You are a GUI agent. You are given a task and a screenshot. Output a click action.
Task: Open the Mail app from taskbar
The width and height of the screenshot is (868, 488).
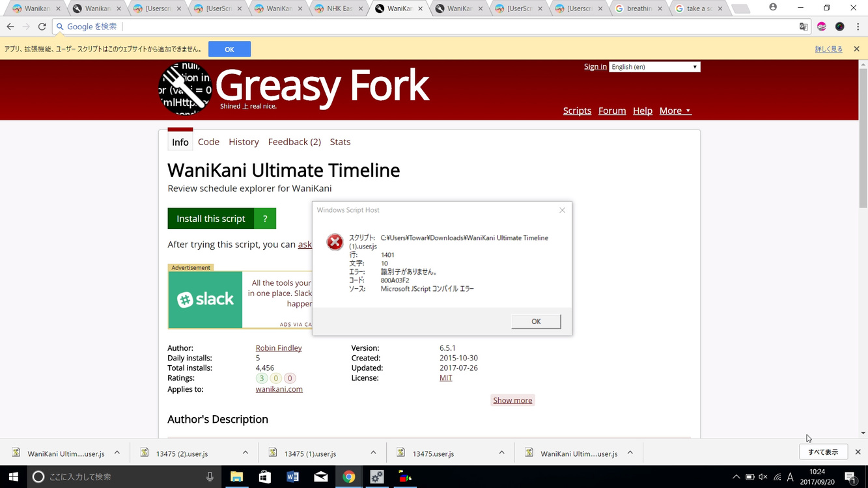pyautogui.click(x=321, y=477)
